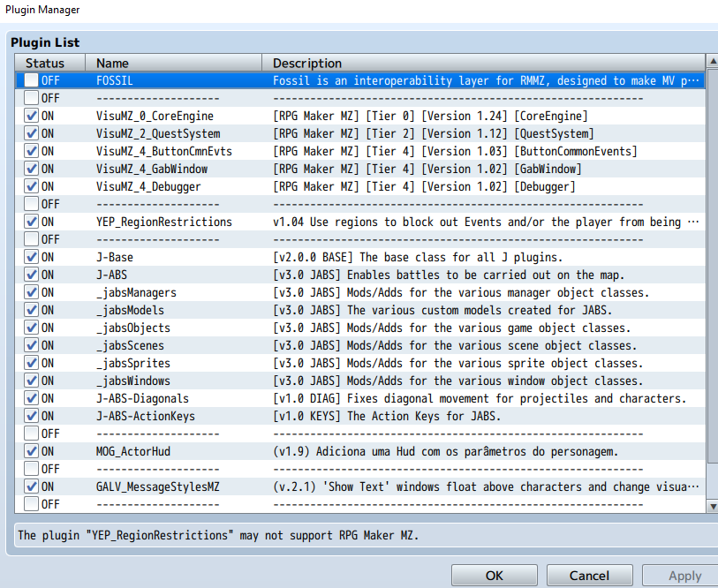Select the _jabsSprites plugin name
Image resolution: width=718 pixels, height=588 pixels.
pos(133,363)
